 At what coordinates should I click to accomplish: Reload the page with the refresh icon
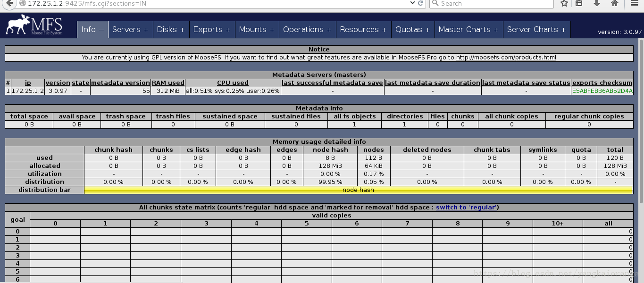420,3
